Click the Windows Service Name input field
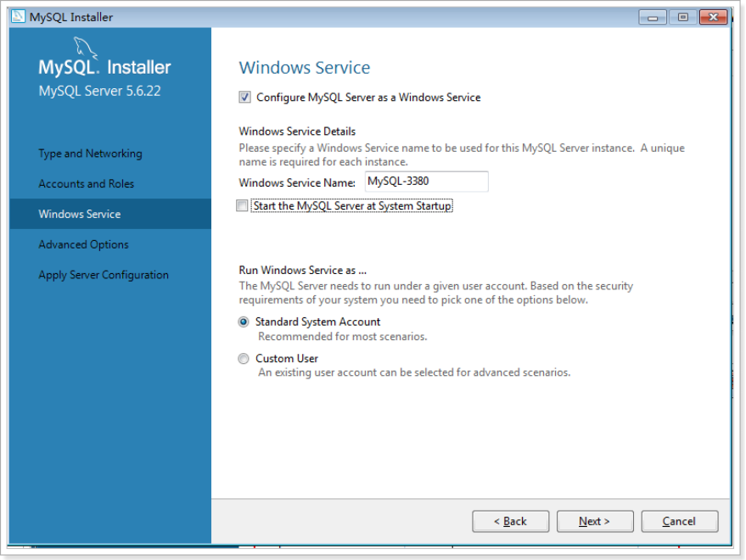Viewport: 746px width, 560px height. [426, 182]
